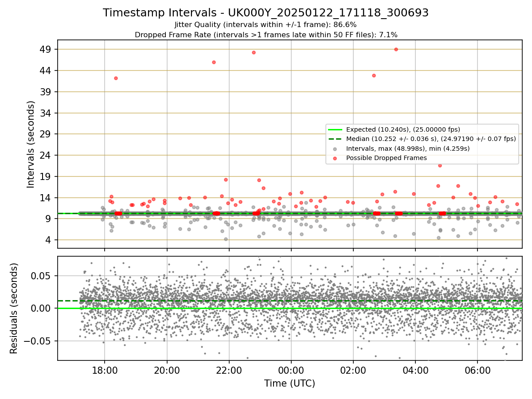
Task: Click the red point near 21.5 seconds around 04:45
Action: [x=440, y=165]
